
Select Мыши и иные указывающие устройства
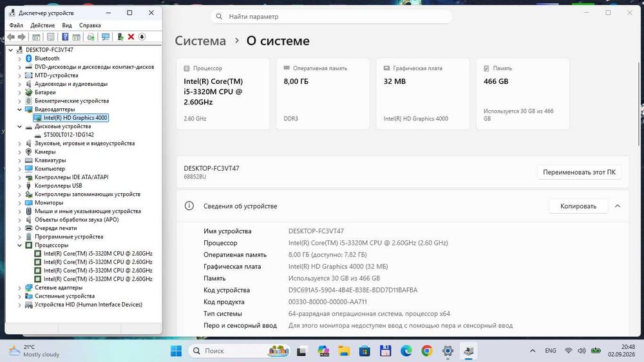(88, 211)
